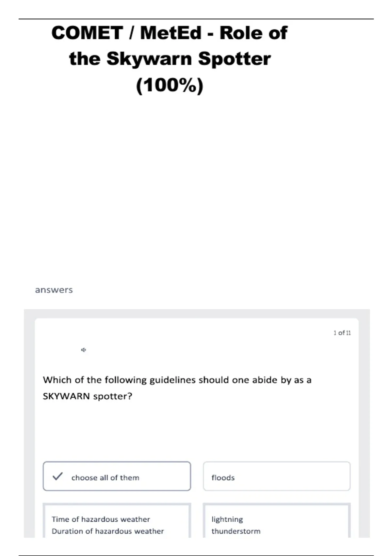This screenshot has width=392, height=556.
Task: Click the question text starting 'Which of the following'
Action: pos(177,380)
